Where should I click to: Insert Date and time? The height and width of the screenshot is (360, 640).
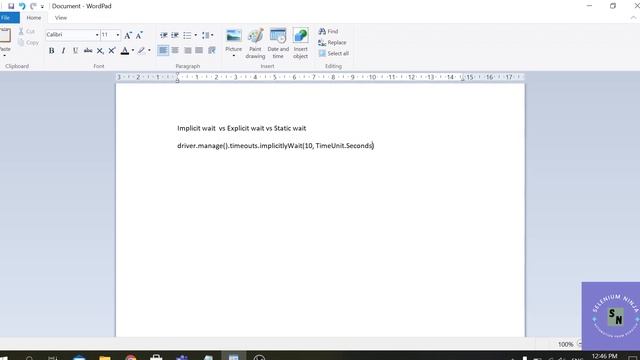click(x=278, y=43)
